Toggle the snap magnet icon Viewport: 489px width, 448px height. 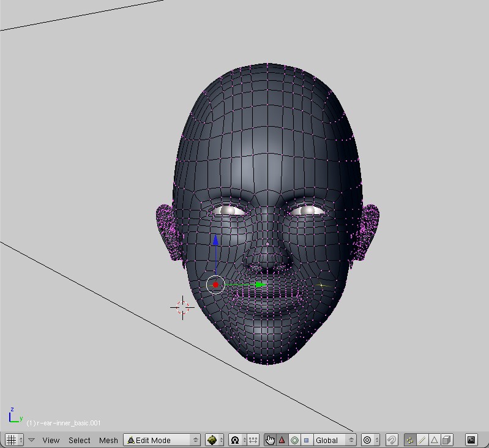(392, 440)
